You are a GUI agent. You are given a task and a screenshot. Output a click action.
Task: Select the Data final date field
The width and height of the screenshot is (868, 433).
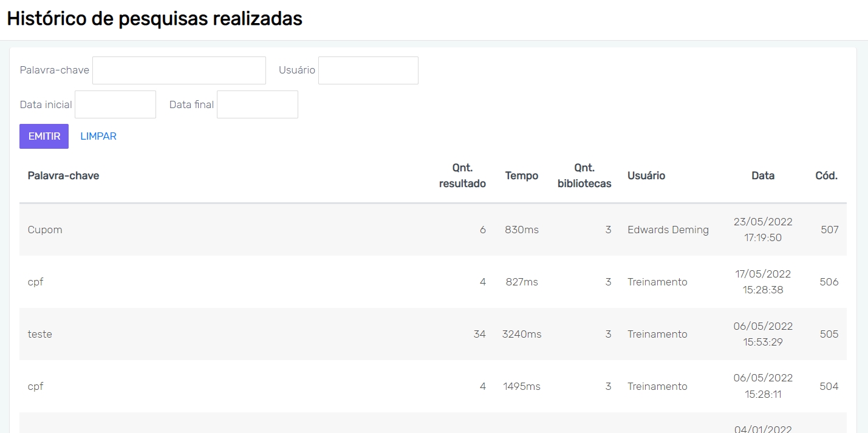coord(258,104)
